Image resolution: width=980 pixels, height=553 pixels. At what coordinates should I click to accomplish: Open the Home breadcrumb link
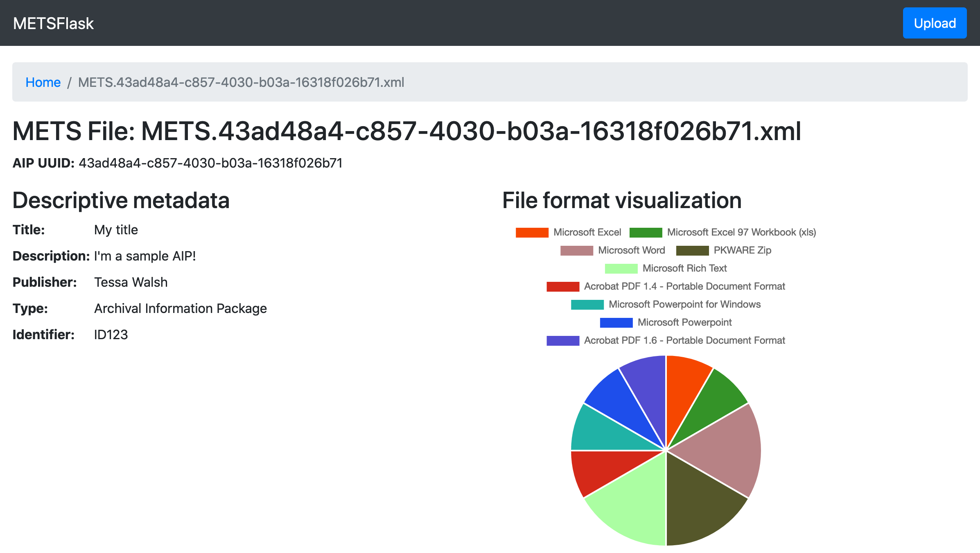(43, 82)
